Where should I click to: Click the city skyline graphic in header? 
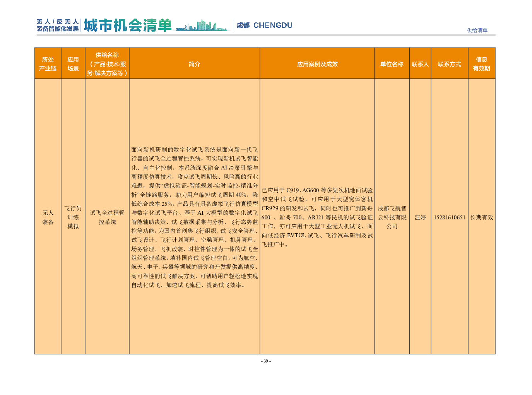pyautogui.click(x=202, y=26)
